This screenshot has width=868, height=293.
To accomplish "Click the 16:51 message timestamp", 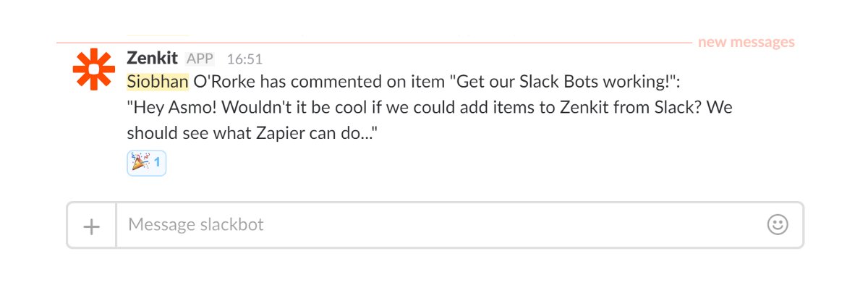I will coord(244,59).
